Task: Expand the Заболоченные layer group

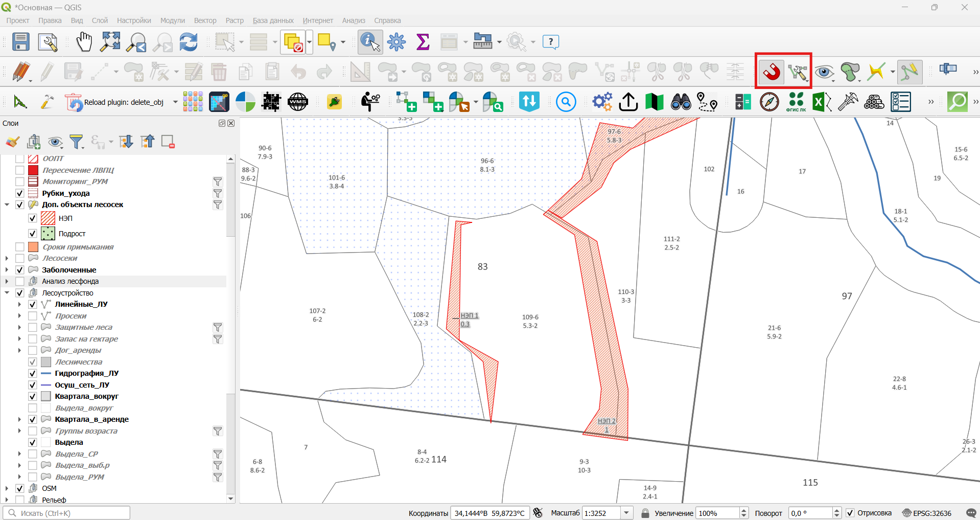Action: [x=7, y=270]
